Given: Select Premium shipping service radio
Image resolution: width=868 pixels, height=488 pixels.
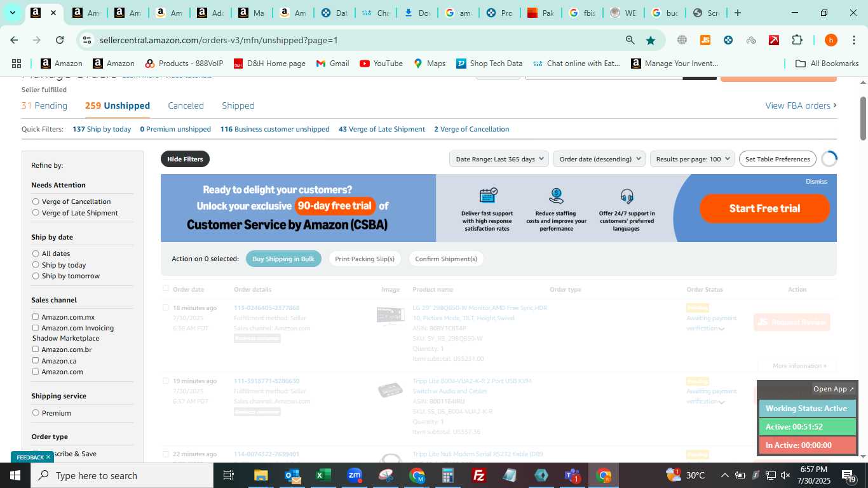Looking at the screenshot, I should pyautogui.click(x=36, y=413).
